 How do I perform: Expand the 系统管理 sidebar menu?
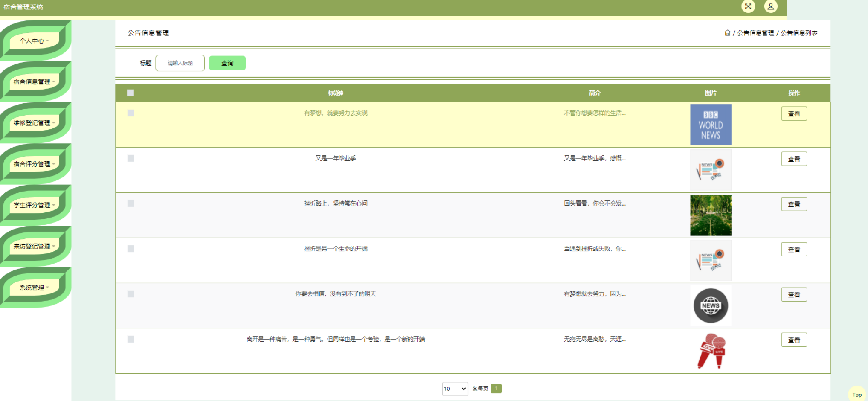[x=34, y=288]
